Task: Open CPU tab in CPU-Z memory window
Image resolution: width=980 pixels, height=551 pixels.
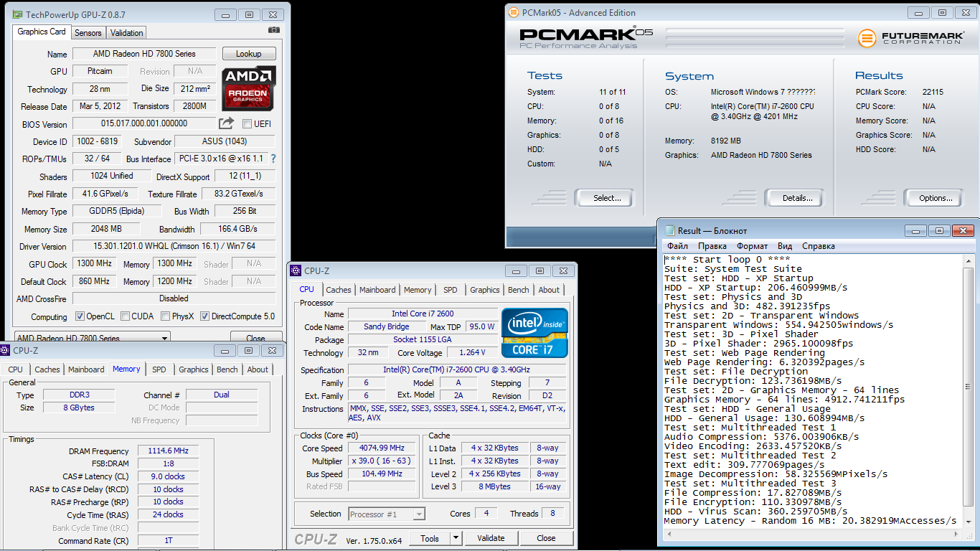Action: click(15, 369)
